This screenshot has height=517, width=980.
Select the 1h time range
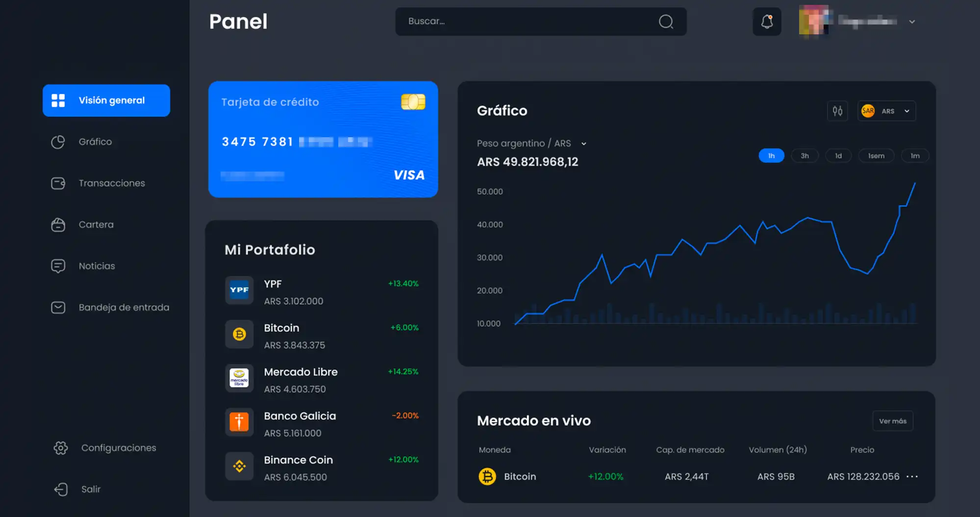pos(771,156)
